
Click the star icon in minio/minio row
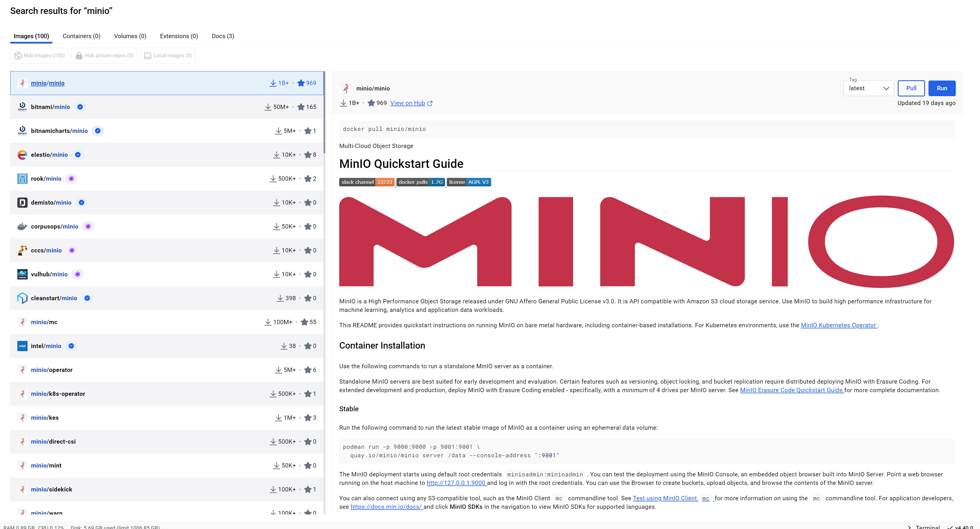[x=301, y=83]
